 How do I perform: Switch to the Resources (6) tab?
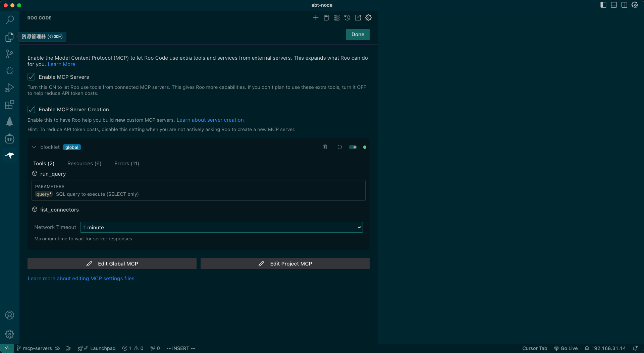tap(84, 164)
